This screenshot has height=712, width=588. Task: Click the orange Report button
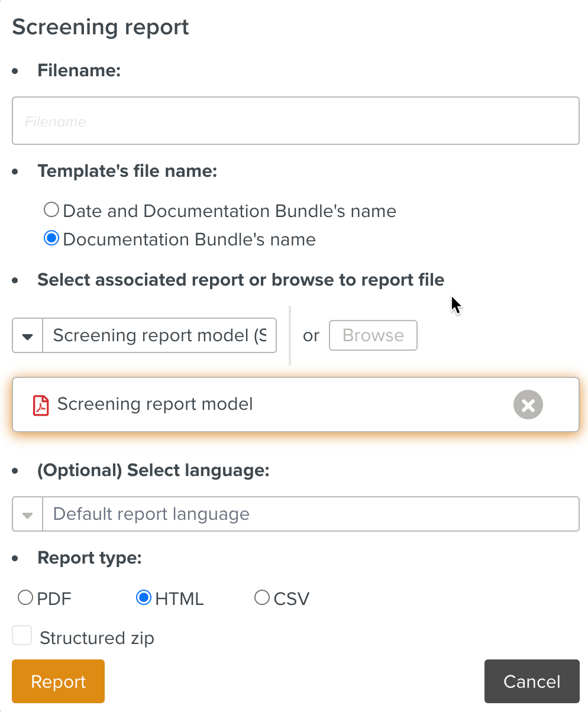coord(58,681)
